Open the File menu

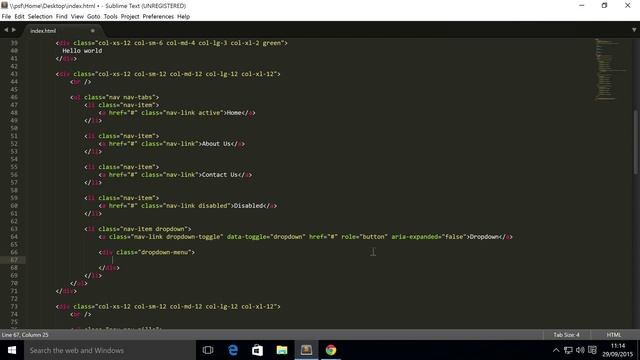coord(6,17)
